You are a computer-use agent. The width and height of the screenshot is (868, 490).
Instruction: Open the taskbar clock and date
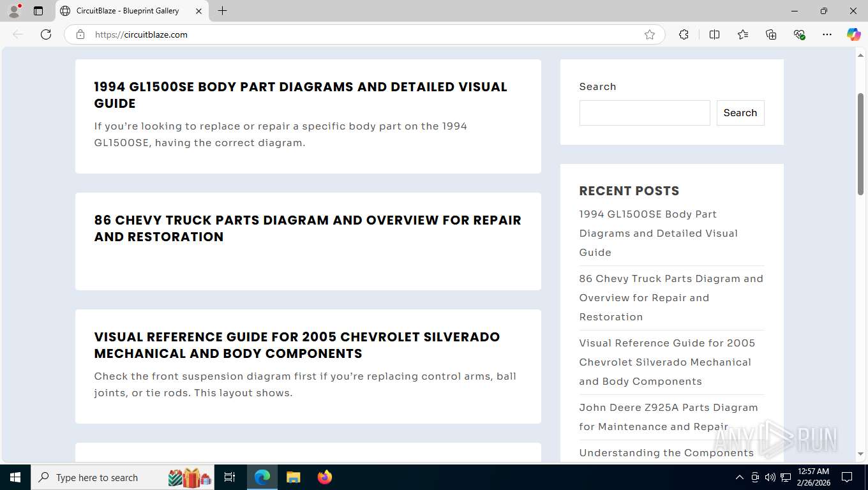814,477
